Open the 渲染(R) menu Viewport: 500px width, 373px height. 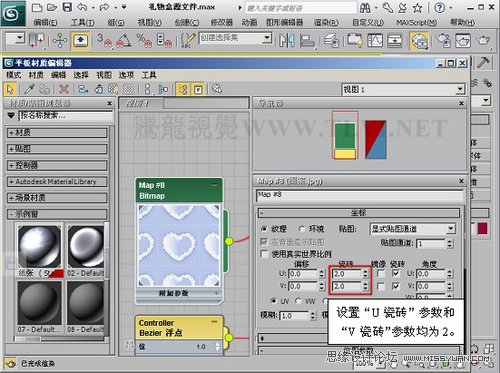pos(326,22)
